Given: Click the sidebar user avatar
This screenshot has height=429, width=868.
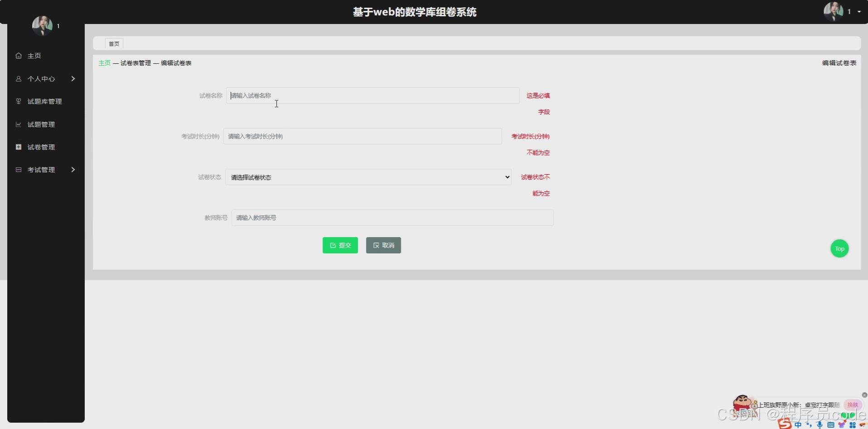Looking at the screenshot, I should click(42, 26).
